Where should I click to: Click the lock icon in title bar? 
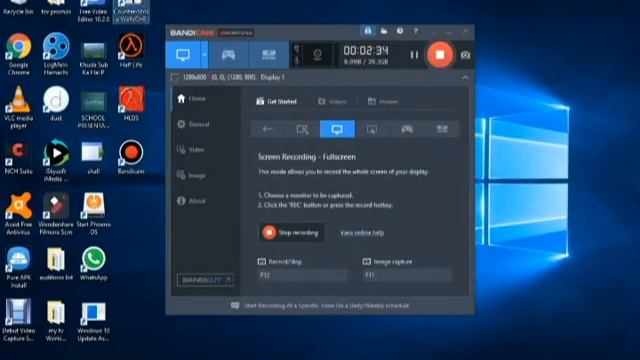pos(368,31)
